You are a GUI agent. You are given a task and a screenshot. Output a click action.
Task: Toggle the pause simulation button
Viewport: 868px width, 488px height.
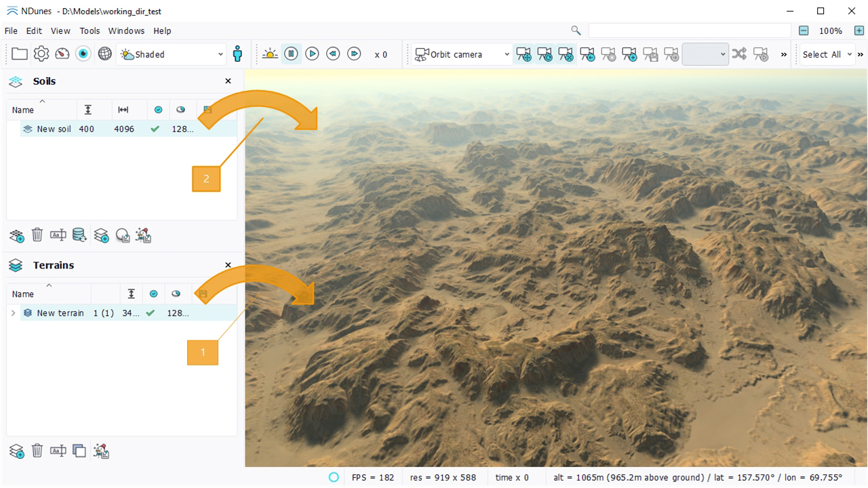coord(291,54)
